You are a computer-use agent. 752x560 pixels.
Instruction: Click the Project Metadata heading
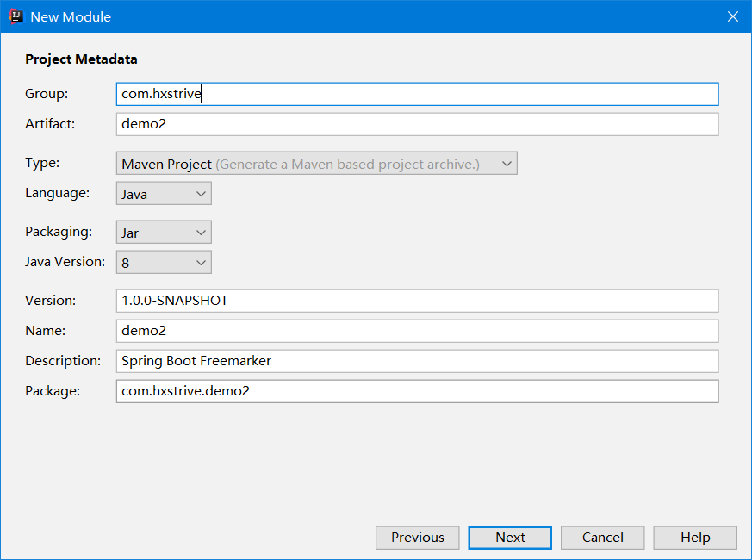[81, 59]
